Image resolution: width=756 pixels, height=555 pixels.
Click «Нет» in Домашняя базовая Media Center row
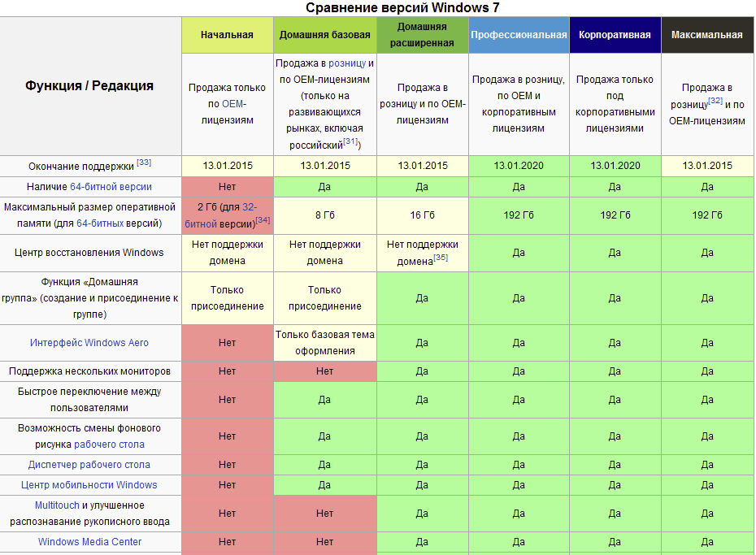click(325, 541)
